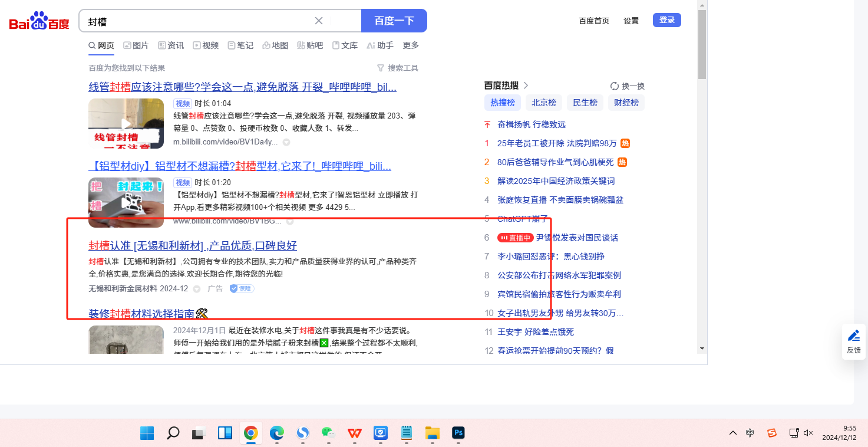The image size is (868, 447).
Task: Click the Baidu logo
Action: (39, 21)
